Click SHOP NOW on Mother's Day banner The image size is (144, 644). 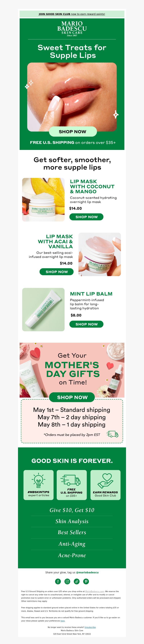point(72,397)
